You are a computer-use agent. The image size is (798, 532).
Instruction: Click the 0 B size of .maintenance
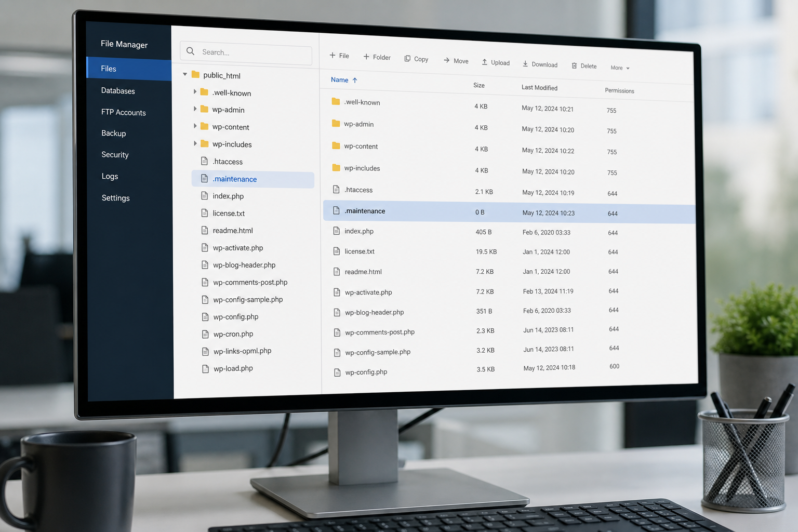coord(480,212)
